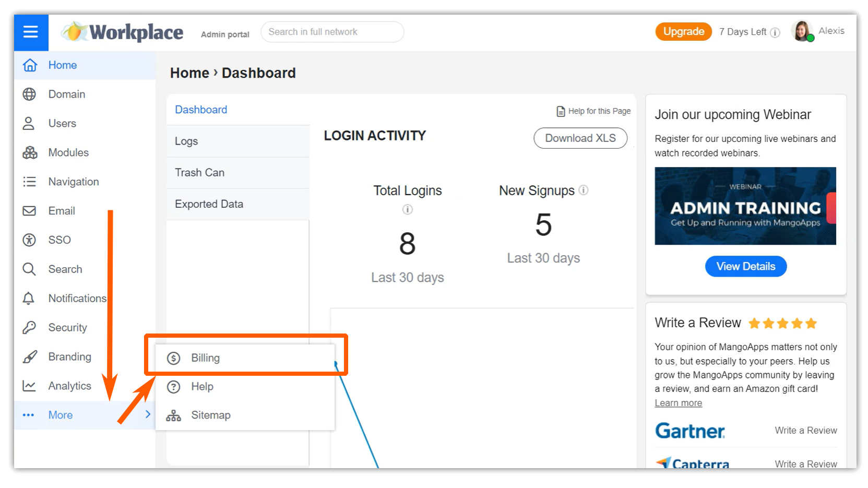Viewport: 868px width, 488px height.
Task: Click the Analytics chart icon
Action: pyautogui.click(x=29, y=386)
